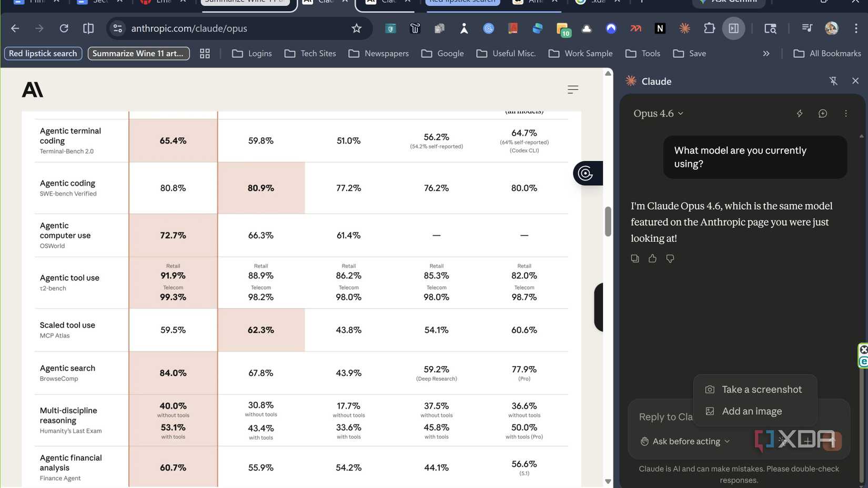This screenshot has height=488, width=868.
Task: Click the Reply to Claude input field
Action: pyautogui.click(x=665, y=417)
